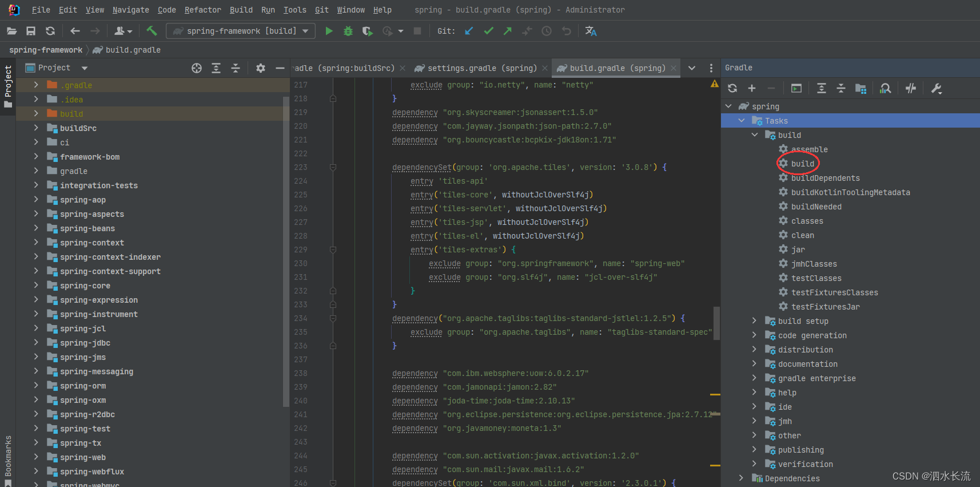Select the spring-webflux module in Project tree

coord(92,472)
